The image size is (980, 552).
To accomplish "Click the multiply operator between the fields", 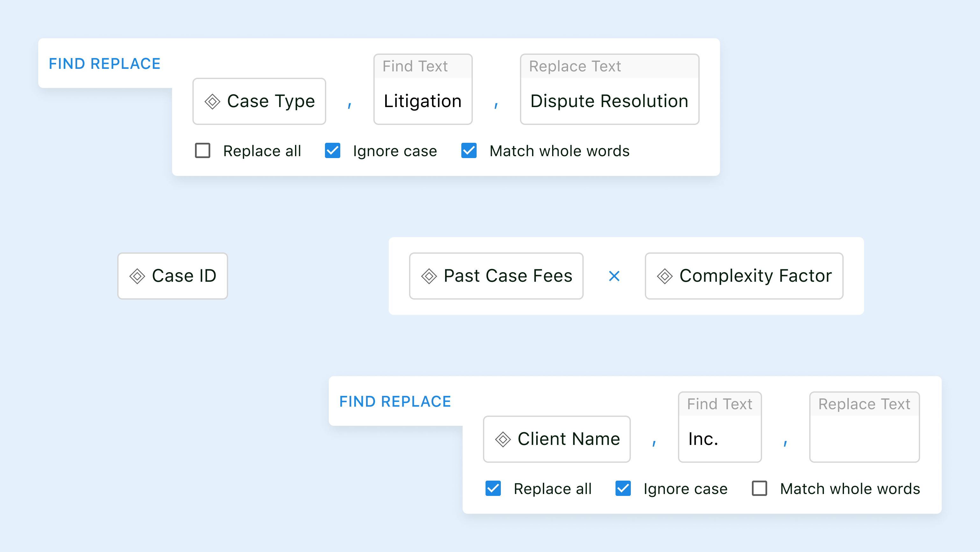I will click(x=614, y=276).
